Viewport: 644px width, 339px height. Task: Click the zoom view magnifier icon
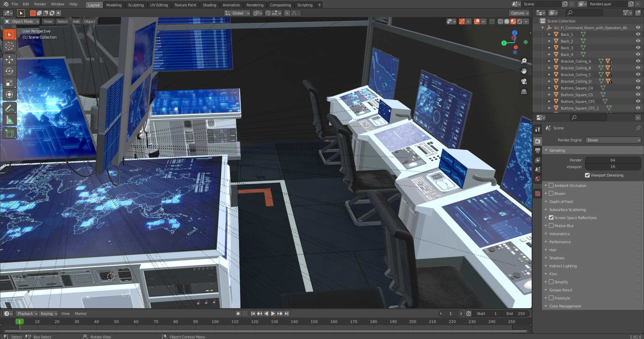click(x=524, y=61)
